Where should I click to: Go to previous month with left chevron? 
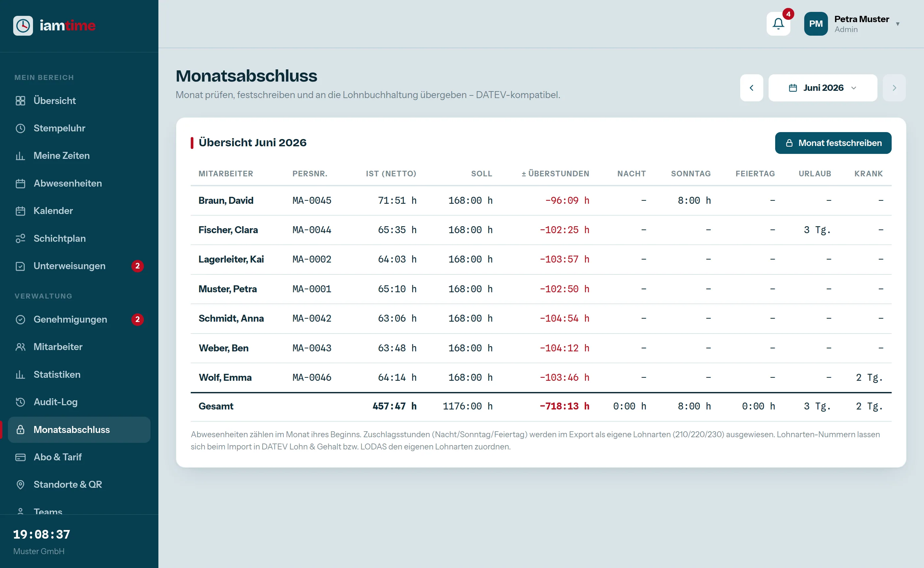tap(751, 88)
